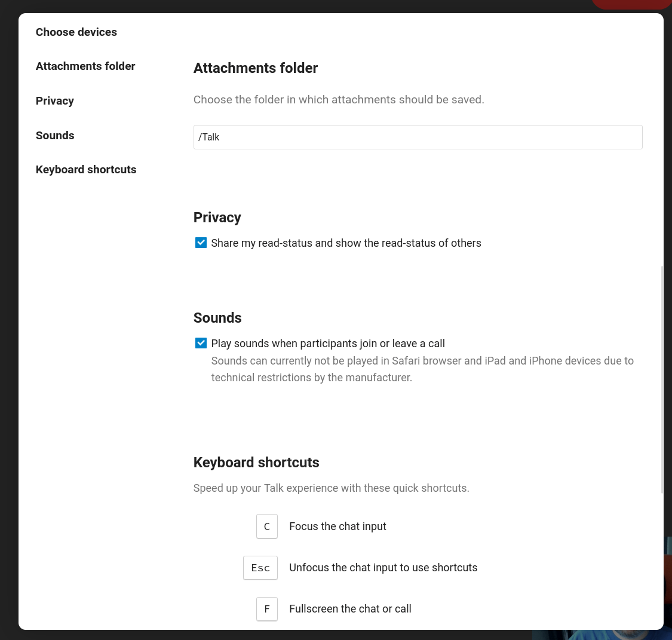Image resolution: width=672 pixels, height=640 pixels.
Task: Open "Keyboard shortcuts" from the sidebar
Action: pyautogui.click(x=85, y=169)
